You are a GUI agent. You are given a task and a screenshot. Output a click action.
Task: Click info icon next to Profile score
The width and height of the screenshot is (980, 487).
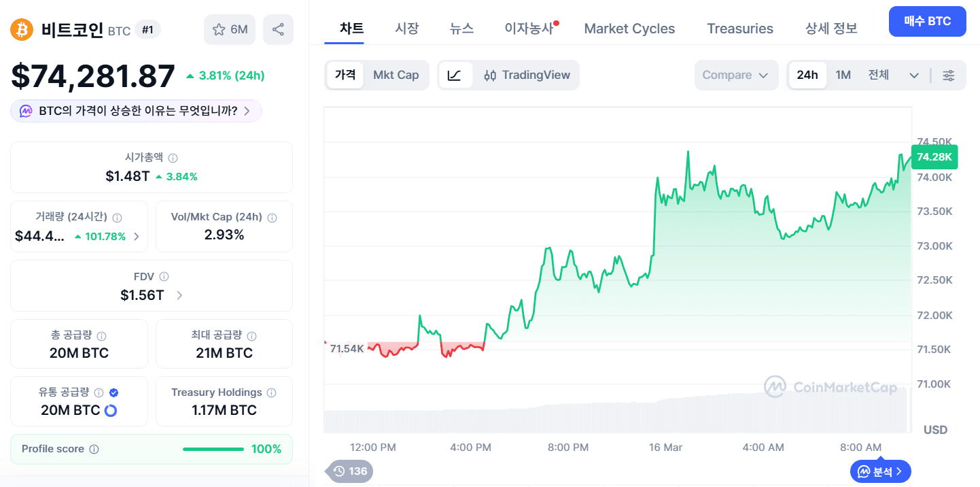[x=94, y=449]
